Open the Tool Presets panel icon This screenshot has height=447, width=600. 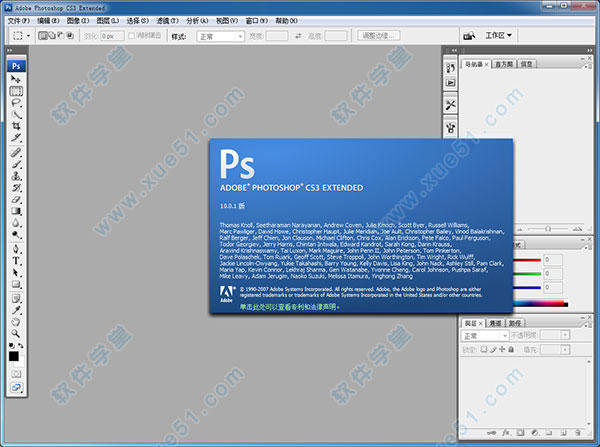450,105
